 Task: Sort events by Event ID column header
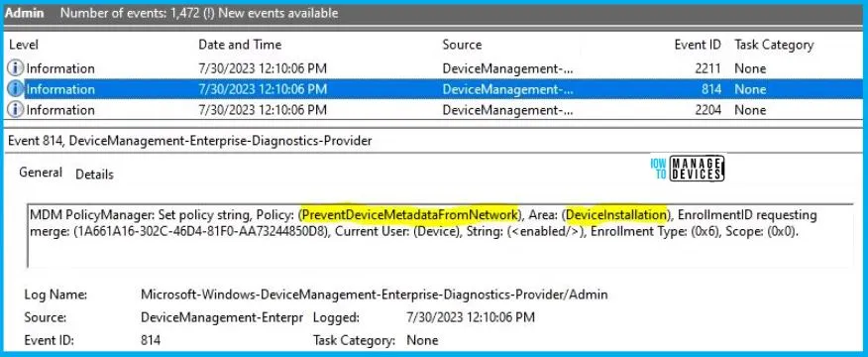click(698, 45)
